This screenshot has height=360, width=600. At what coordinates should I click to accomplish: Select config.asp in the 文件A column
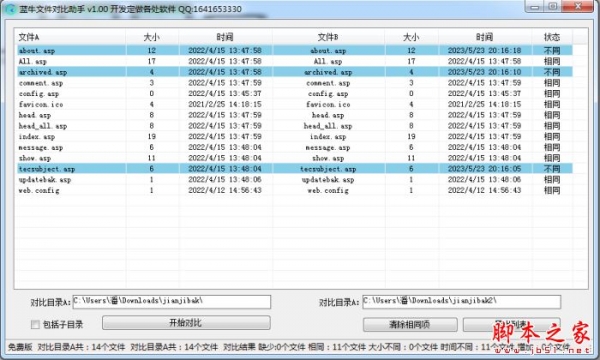[x=39, y=94]
